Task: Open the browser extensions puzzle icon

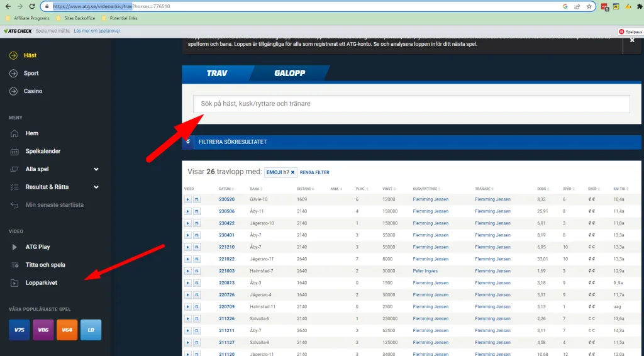Action: click(x=640, y=6)
